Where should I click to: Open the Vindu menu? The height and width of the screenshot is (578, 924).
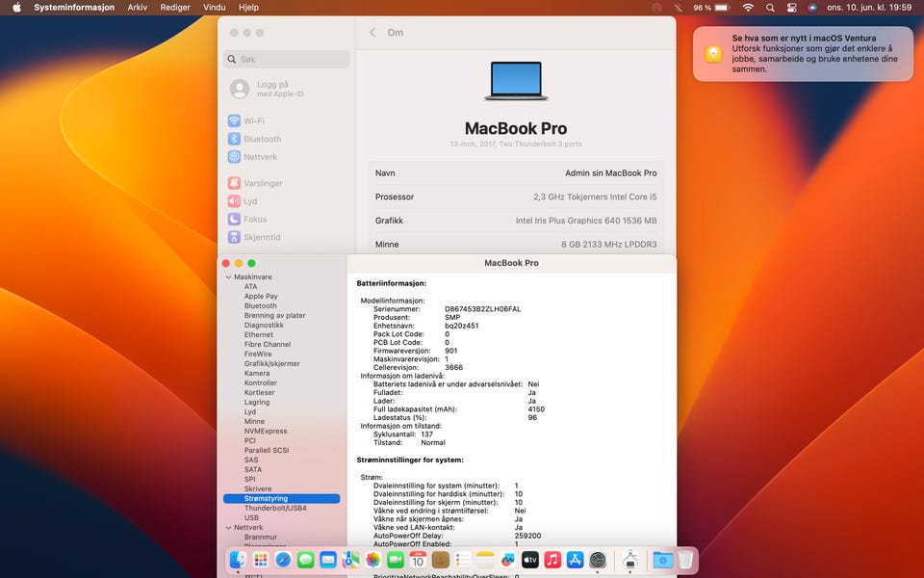coord(214,8)
